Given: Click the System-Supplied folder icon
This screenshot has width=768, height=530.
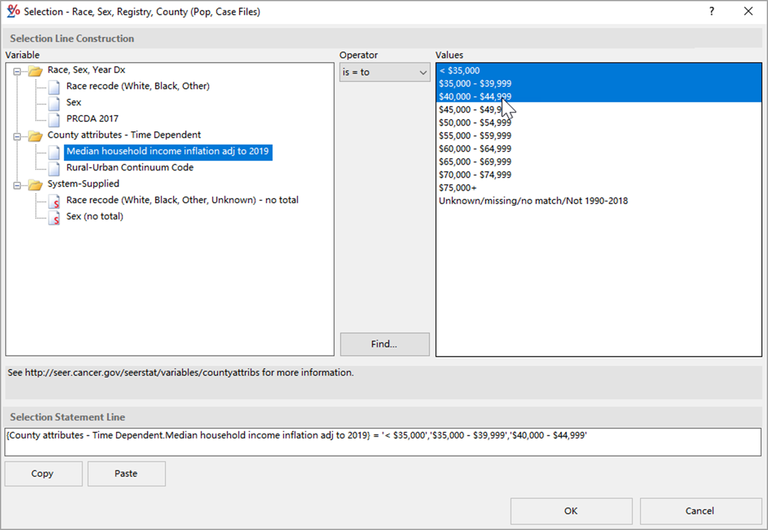Looking at the screenshot, I should (x=35, y=184).
